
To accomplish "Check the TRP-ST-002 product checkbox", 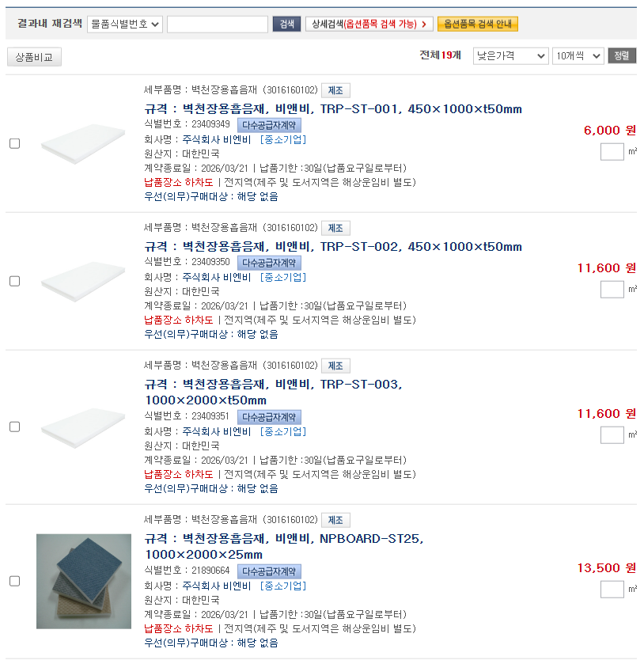I will (15, 281).
